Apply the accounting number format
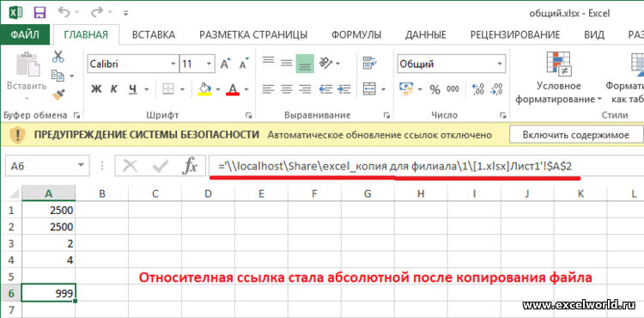Image resolution: width=644 pixels, height=318 pixels. (x=406, y=89)
